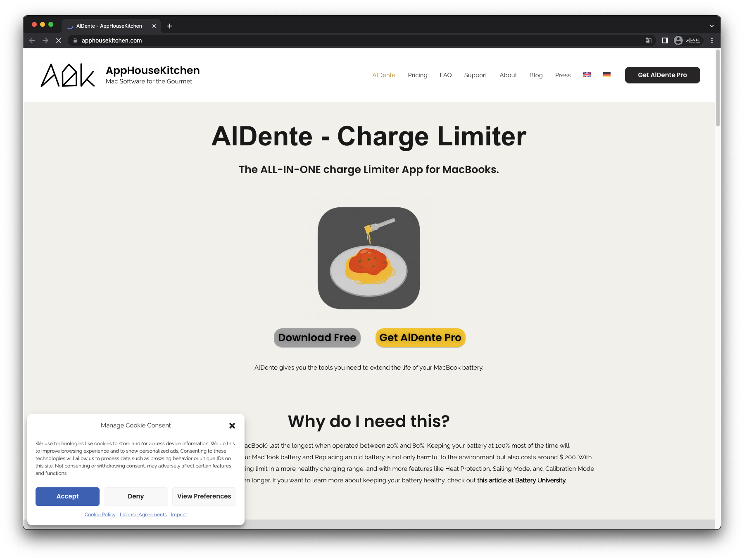
Task: Click the 'ALL-IN-ONE charge Limiter App' subtitle
Action: click(x=369, y=169)
